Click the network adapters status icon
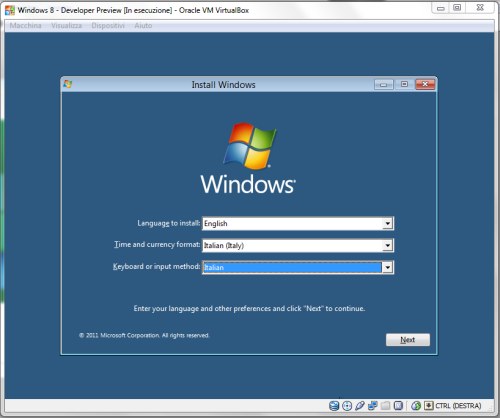The image size is (500, 418). (x=373, y=406)
